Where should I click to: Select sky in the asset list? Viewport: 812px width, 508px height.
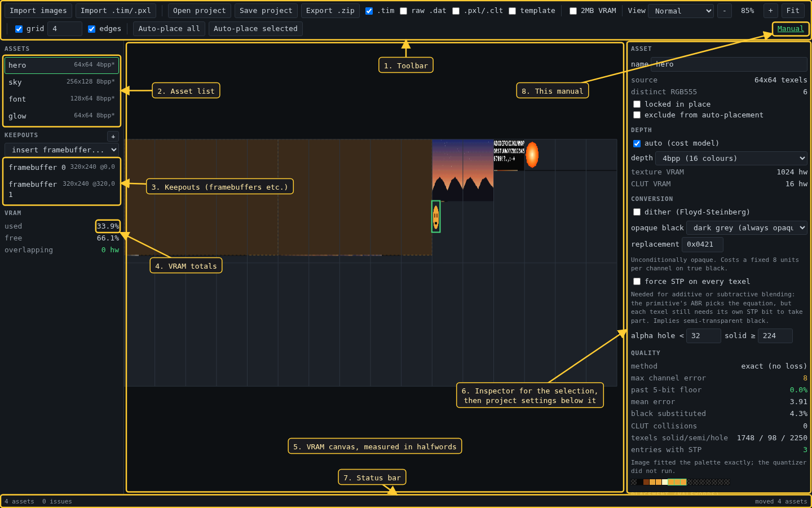tap(62, 82)
